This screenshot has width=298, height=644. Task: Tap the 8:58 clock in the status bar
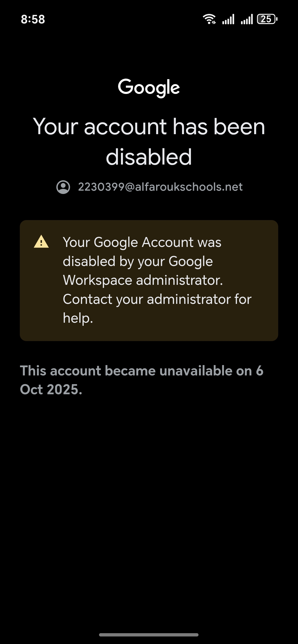point(33,19)
